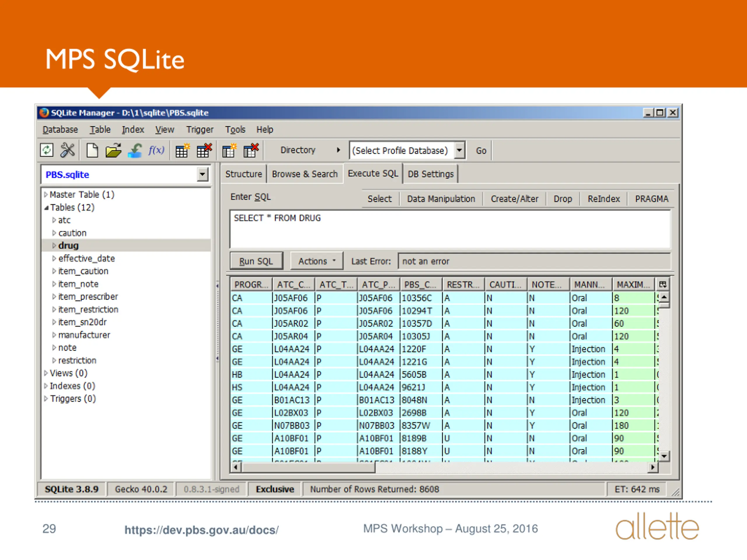Open the wrench-and-screwdriver options icon
Screen dimensions: 747x560
point(67,150)
